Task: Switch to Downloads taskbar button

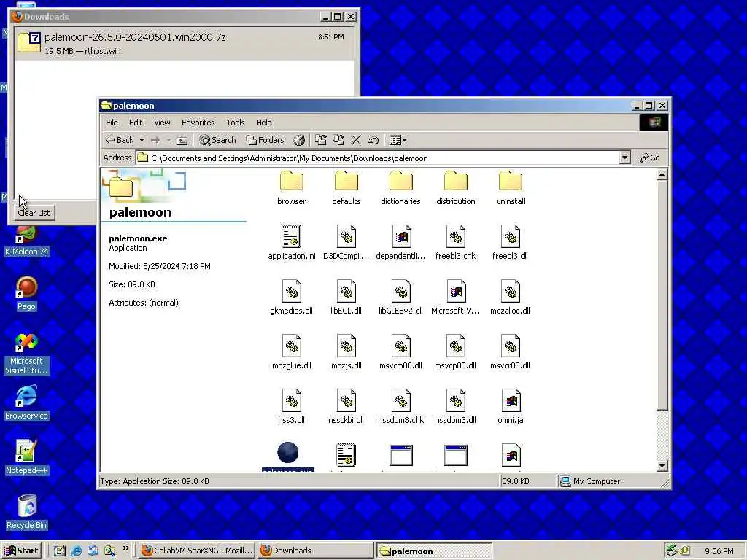Action: [315, 551]
